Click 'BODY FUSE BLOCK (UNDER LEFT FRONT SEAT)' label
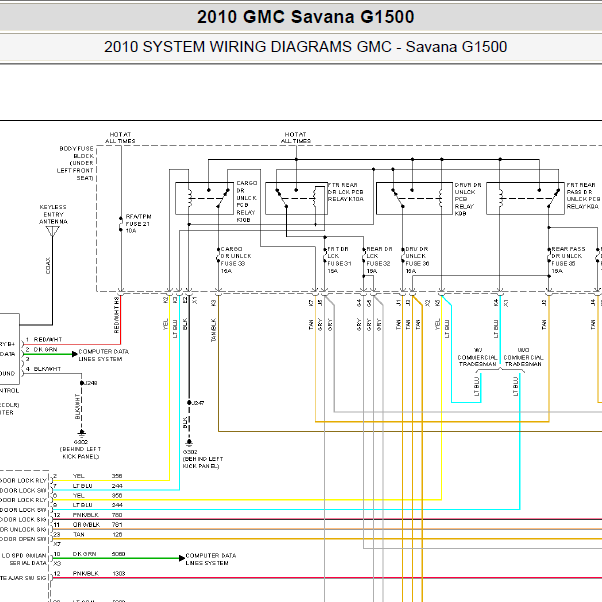Viewport: 602px width, 602px height. (x=75, y=163)
